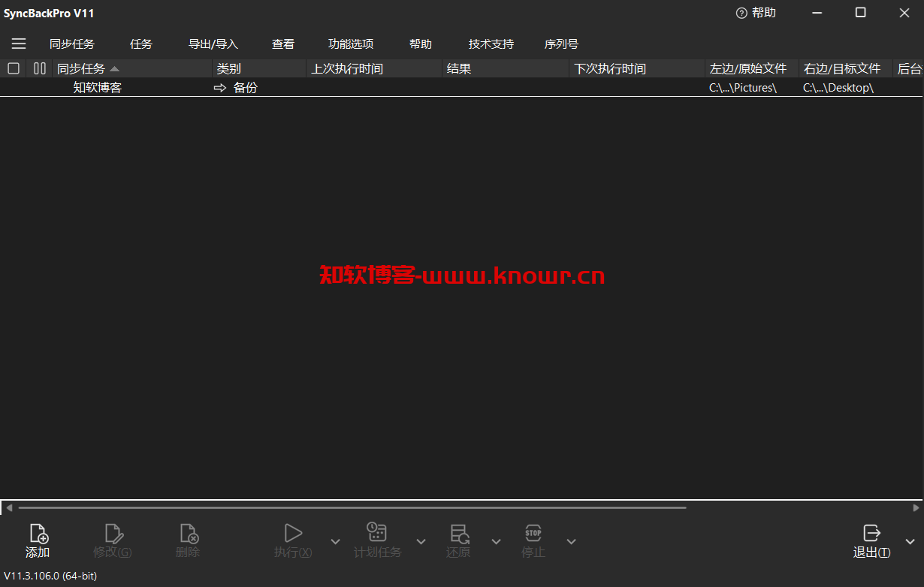Image resolution: width=924 pixels, height=587 pixels.
Task: Sort by the 下次执行时间 column header
Action: click(x=638, y=68)
